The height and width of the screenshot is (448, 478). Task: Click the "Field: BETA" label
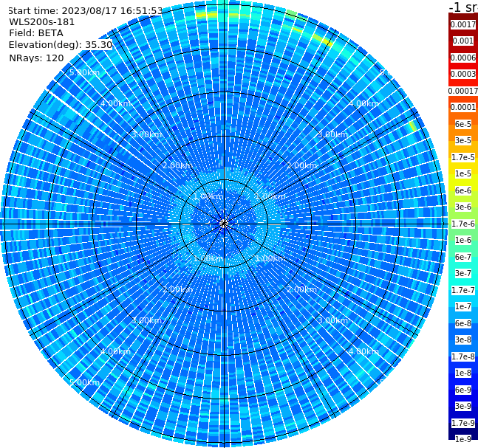click(x=36, y=33)
